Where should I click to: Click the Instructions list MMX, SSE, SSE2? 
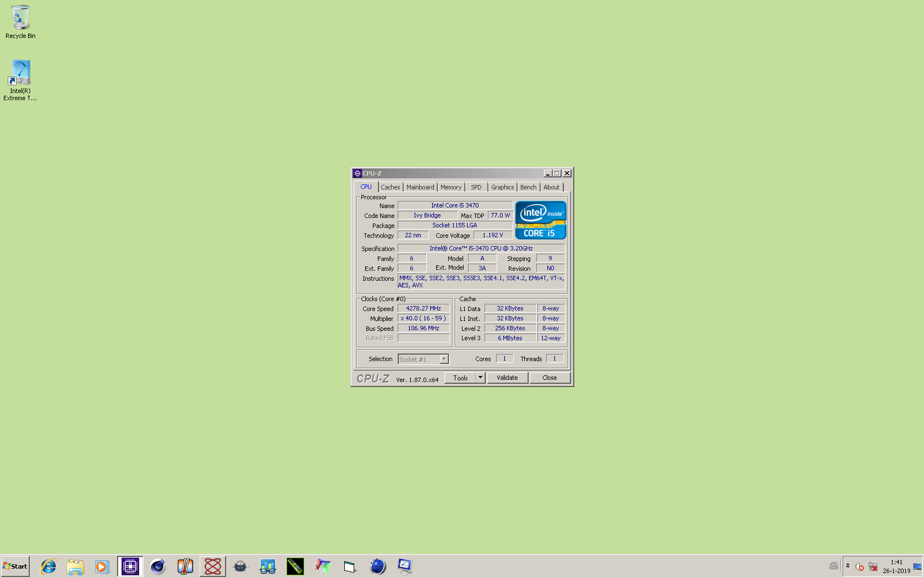481,281
